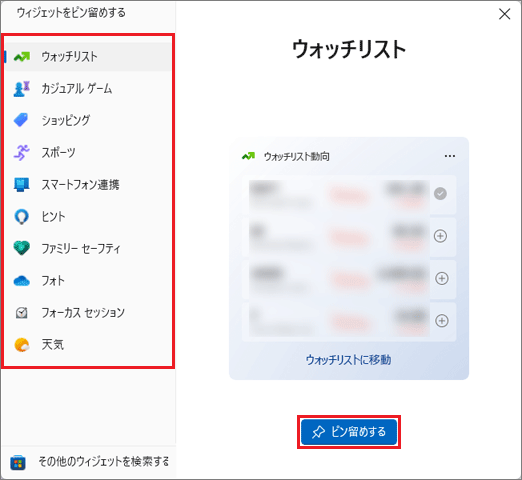The height and width of the screenshot is (480, 522).
Task: Select カジュアル ゲーム in the widget list
Action: 88,89
